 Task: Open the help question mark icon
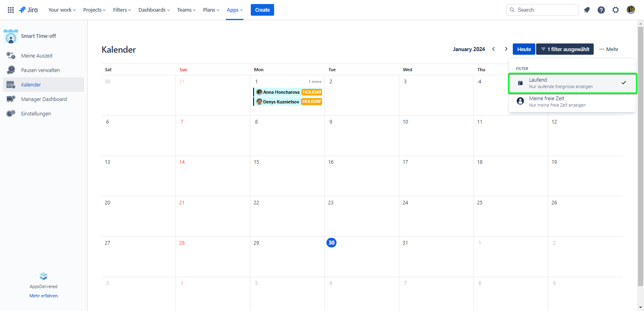601,10
